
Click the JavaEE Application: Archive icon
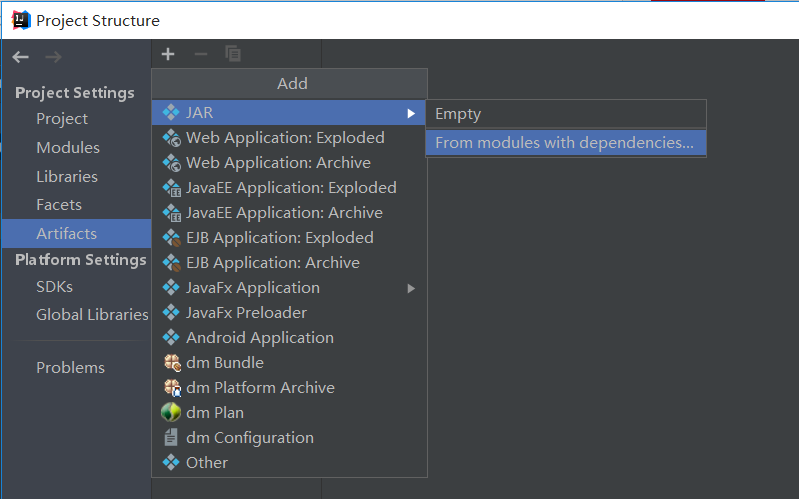point(171,213)
